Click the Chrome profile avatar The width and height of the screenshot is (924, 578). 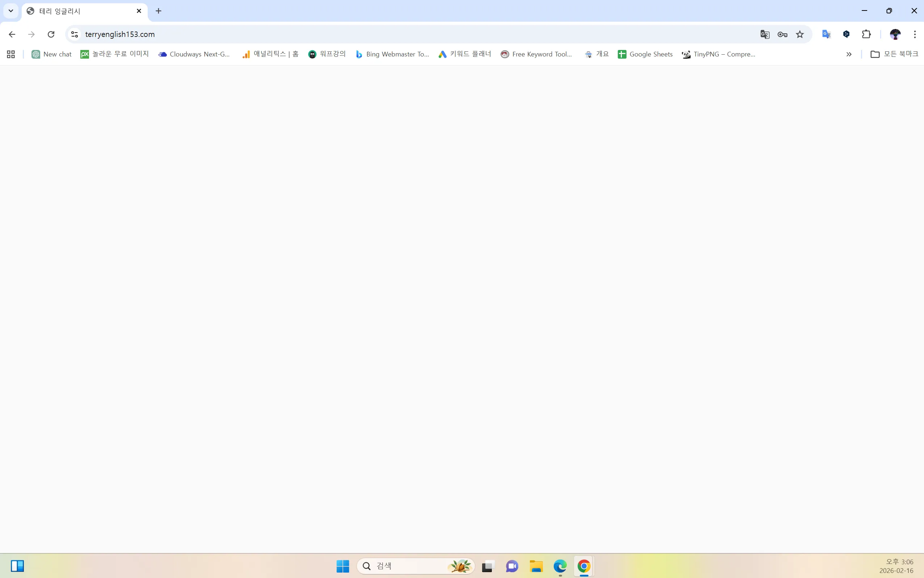(x=895, y=34)
